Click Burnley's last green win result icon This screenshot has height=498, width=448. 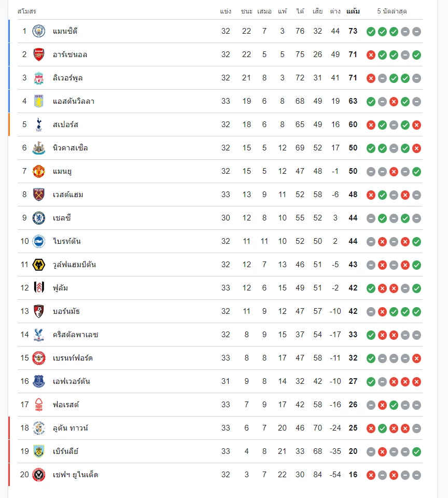416,452
